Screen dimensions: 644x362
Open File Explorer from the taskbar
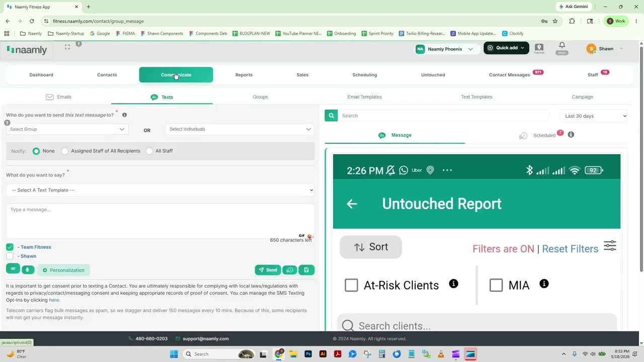pyautogui.click(x=293, y=354)
